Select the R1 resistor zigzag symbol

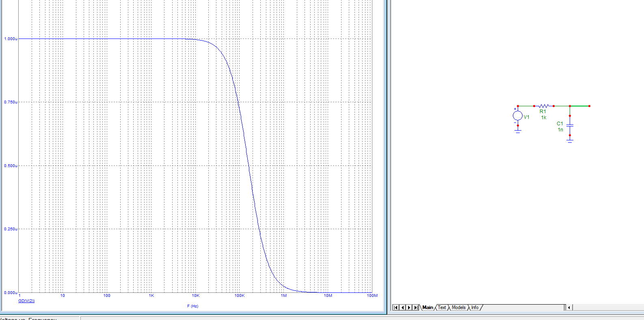[x=544, y=106]
